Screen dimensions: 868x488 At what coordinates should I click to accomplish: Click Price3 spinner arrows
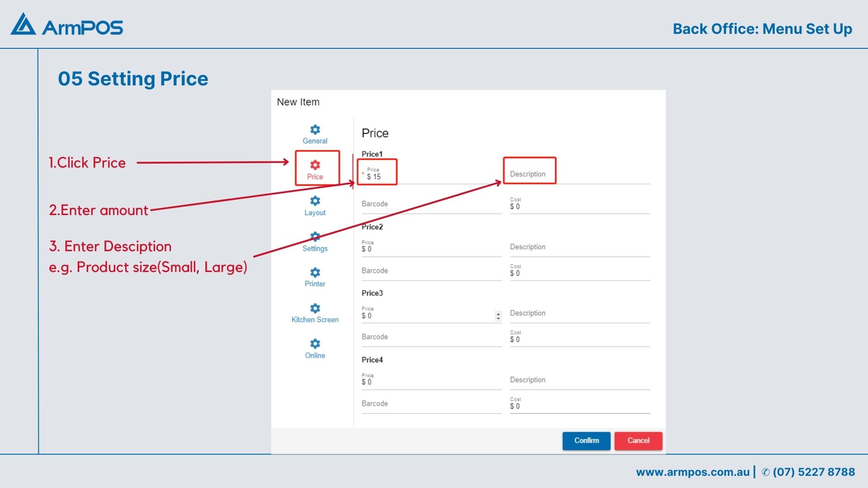(498, 316)
